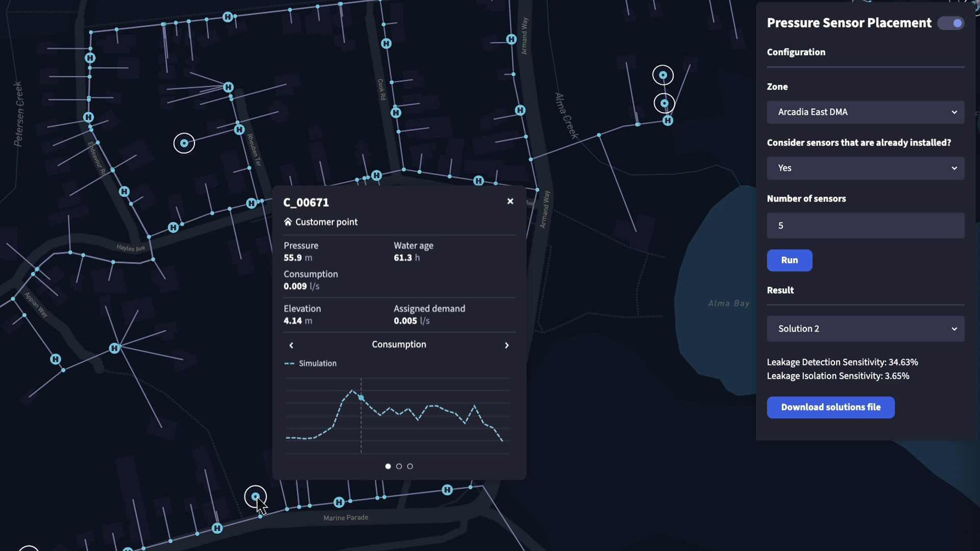Toggle the Pressure Sensor Placement switch
Viewport: 980px width, 551px height.
tap(950, 23)
